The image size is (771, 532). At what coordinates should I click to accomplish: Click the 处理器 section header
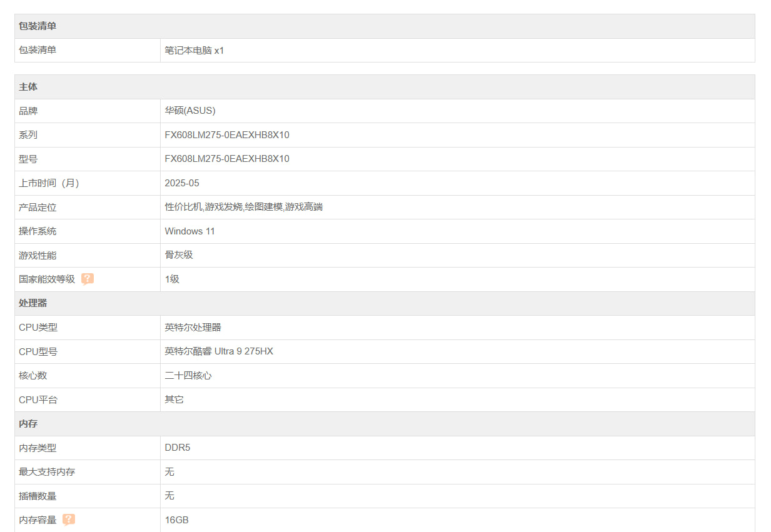[33, 303]
